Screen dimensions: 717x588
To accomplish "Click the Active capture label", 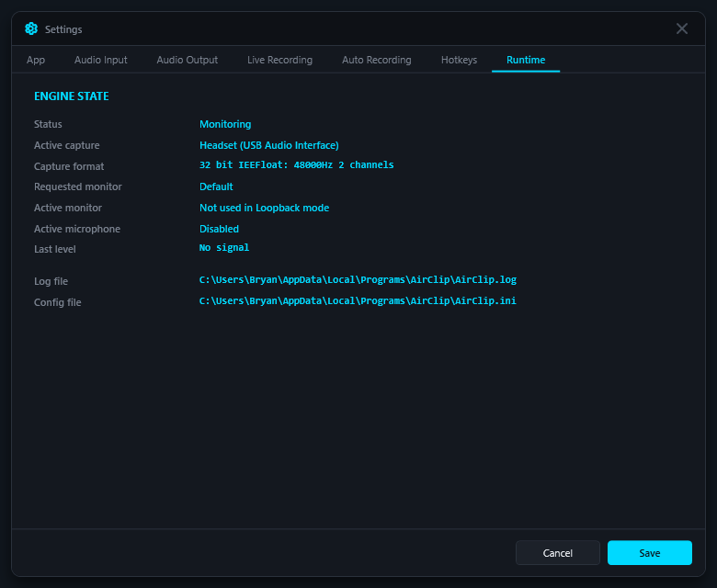I will (67, 145).
